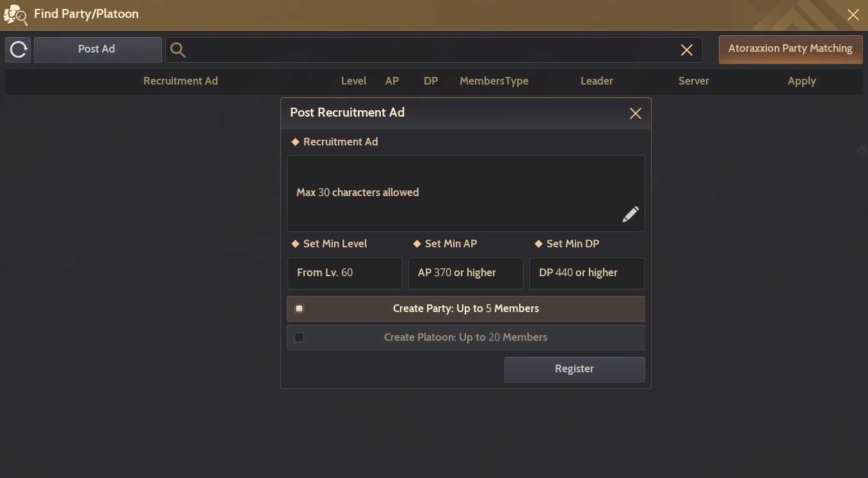Viewport: 868px width, 478px height.
Task: Close the Find Party/Platoon window
Action: [x=853, y=15]
